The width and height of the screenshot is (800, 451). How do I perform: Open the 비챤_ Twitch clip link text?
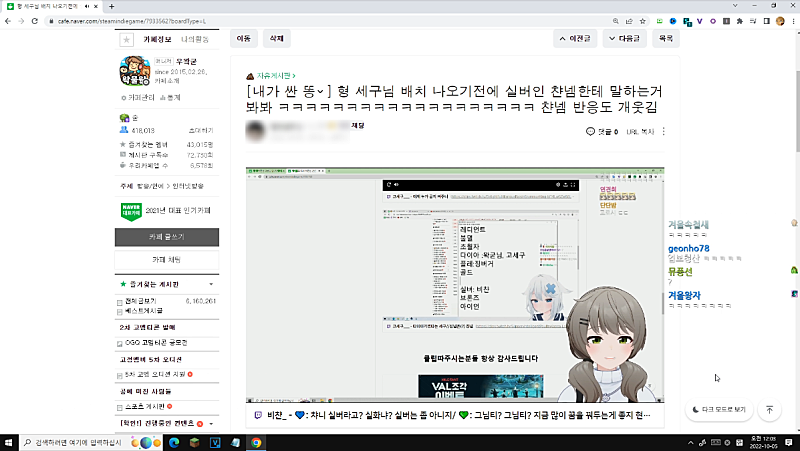459,415
